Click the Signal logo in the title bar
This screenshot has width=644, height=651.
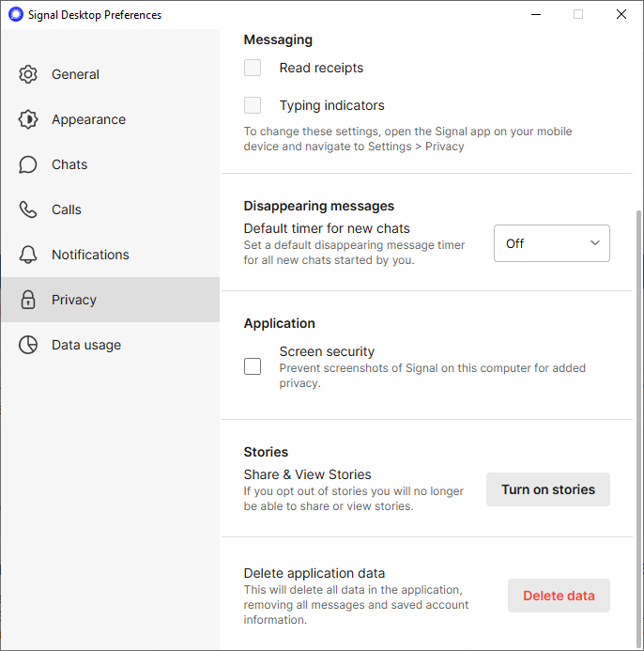(x=16, y=14)
